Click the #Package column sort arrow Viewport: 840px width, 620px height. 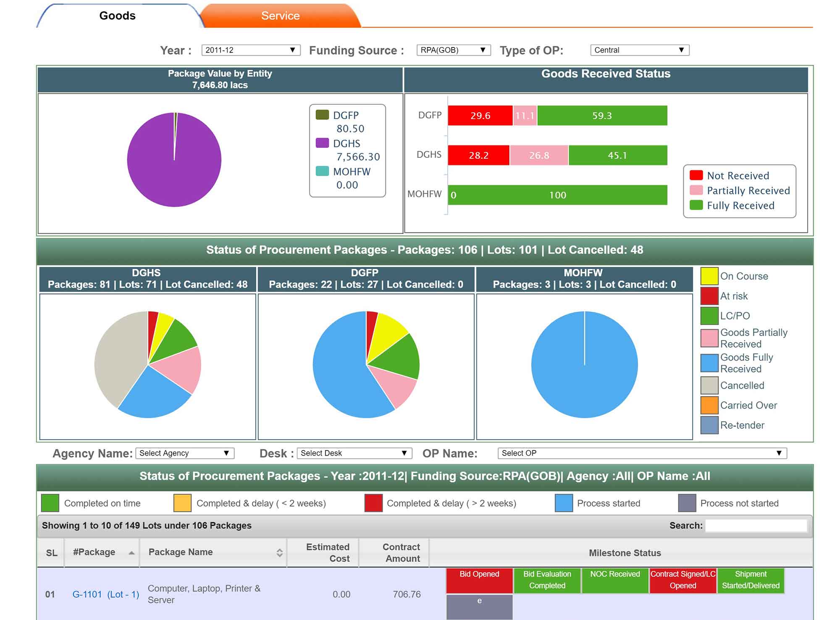pos(131,553)
